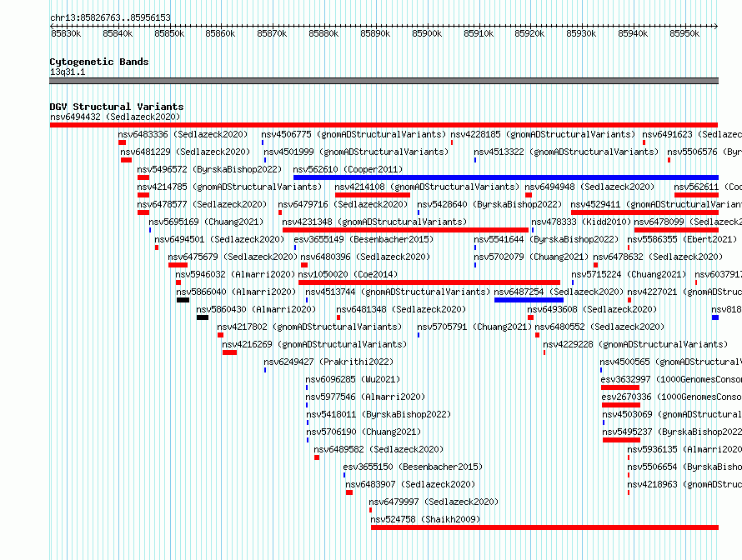Select the nsv5946032 (Almarri2020) label
The height and width of the screenshot is (560, 742).
pos(235,274)
